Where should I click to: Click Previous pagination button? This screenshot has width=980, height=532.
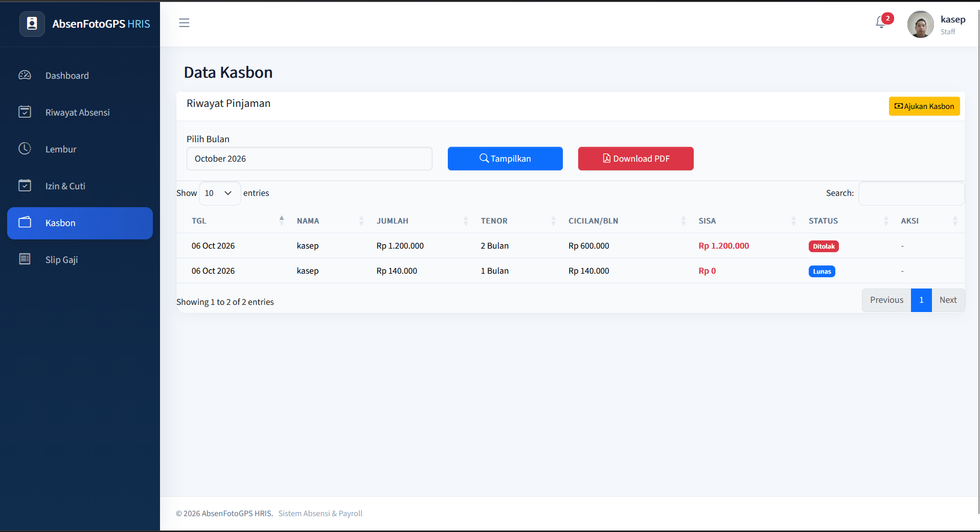(x=886, y=300)
